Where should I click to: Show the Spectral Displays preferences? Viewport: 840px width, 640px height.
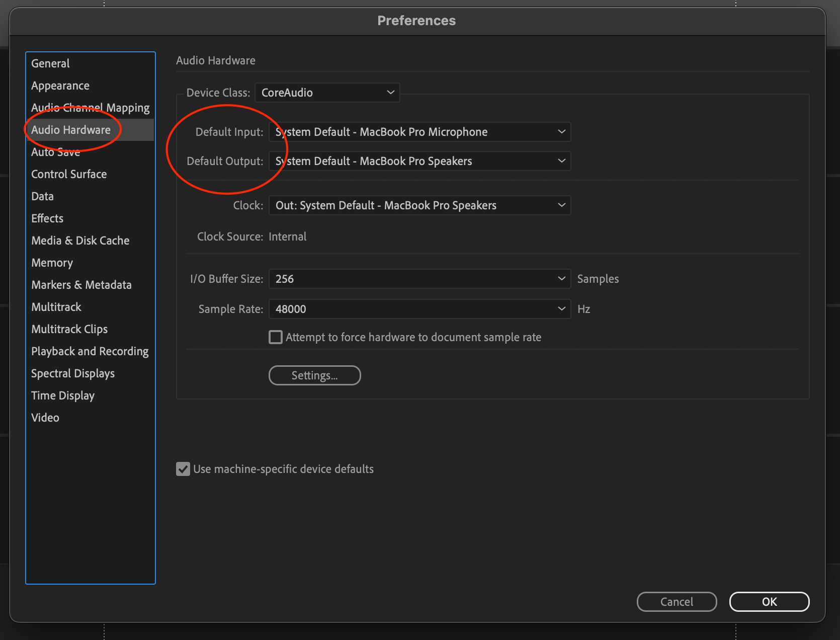click(73, 373)
